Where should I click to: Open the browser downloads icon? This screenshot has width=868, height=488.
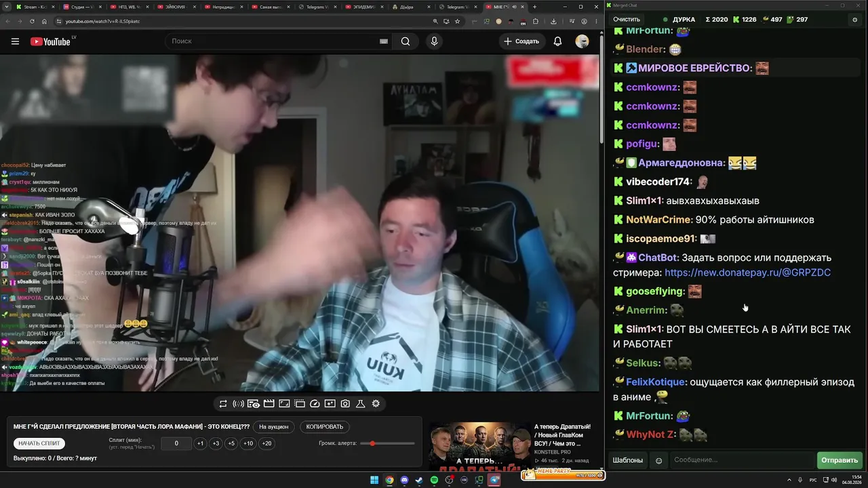click(553, 21)
